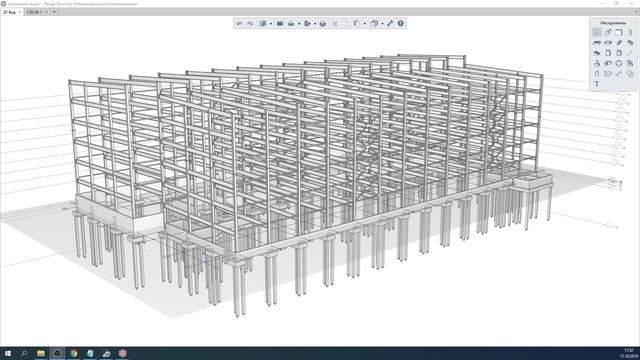Close the 3D Вид tab
640x360 pixels.
tap(20, 12)
